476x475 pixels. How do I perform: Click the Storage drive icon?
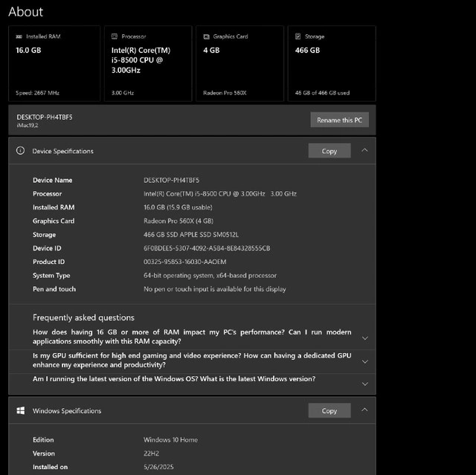coord(297,36)
